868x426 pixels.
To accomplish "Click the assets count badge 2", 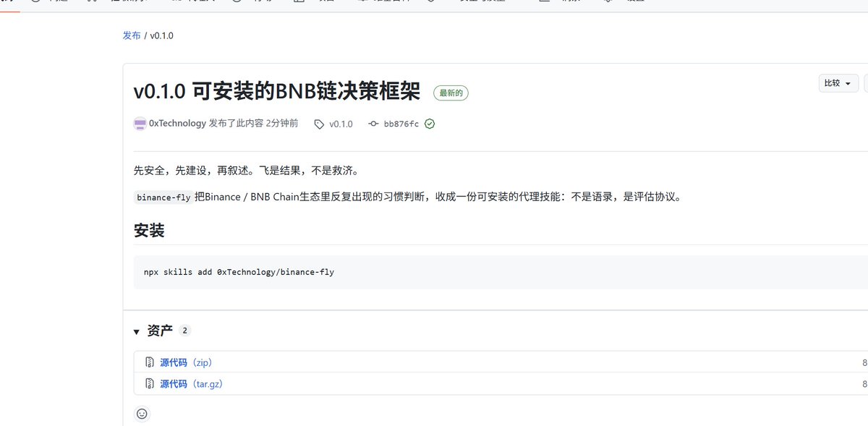I will [x=185, y=331].
